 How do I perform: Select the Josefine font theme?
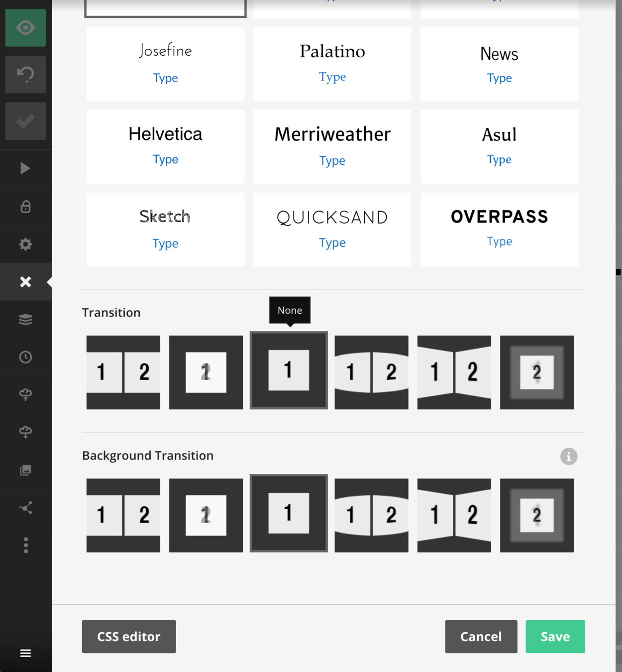(165, 64)
